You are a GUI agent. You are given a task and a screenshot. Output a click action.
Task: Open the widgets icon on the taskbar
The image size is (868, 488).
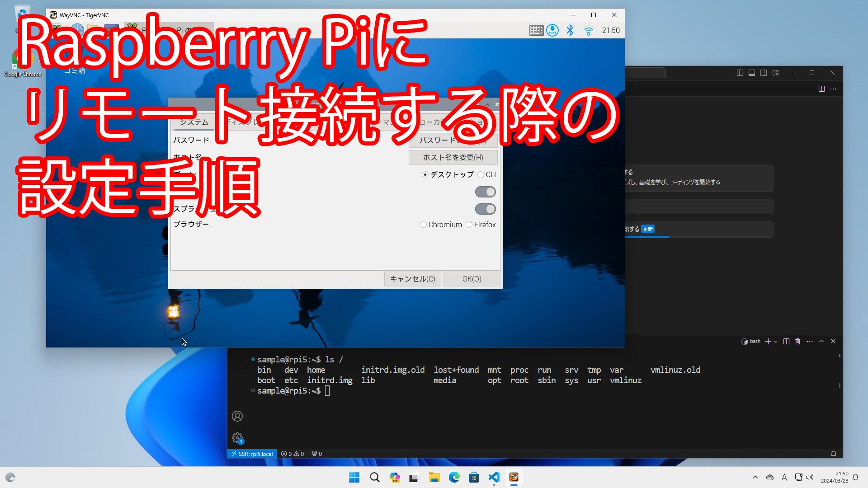coord(10,478)
